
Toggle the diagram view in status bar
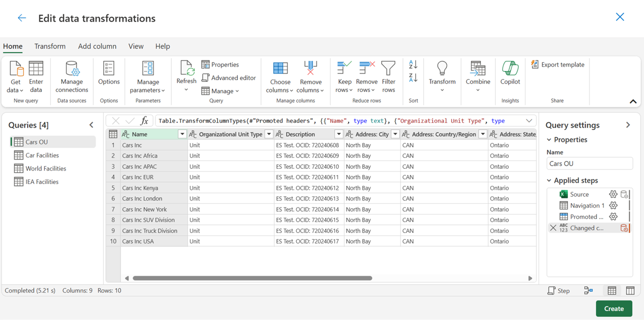click(588, 290)
